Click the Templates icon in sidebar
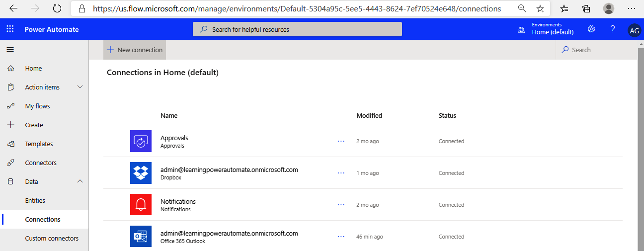The image size is (644, 251). tap(11, 144)
